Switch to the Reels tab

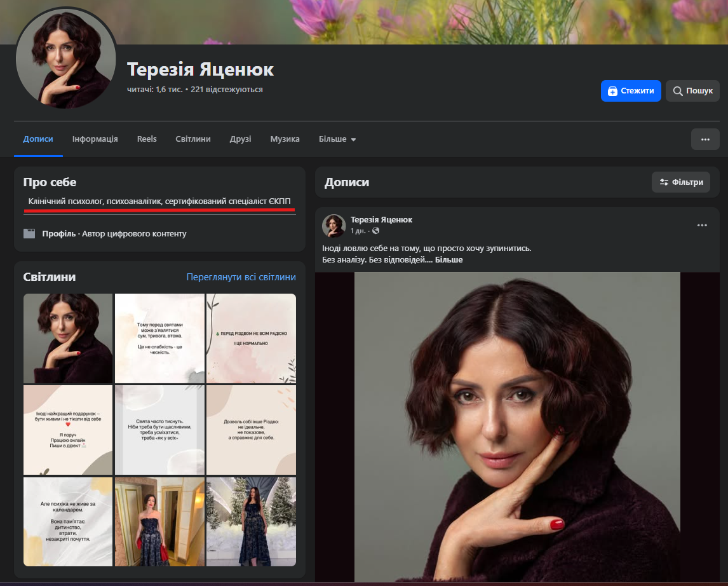[147, 139]
